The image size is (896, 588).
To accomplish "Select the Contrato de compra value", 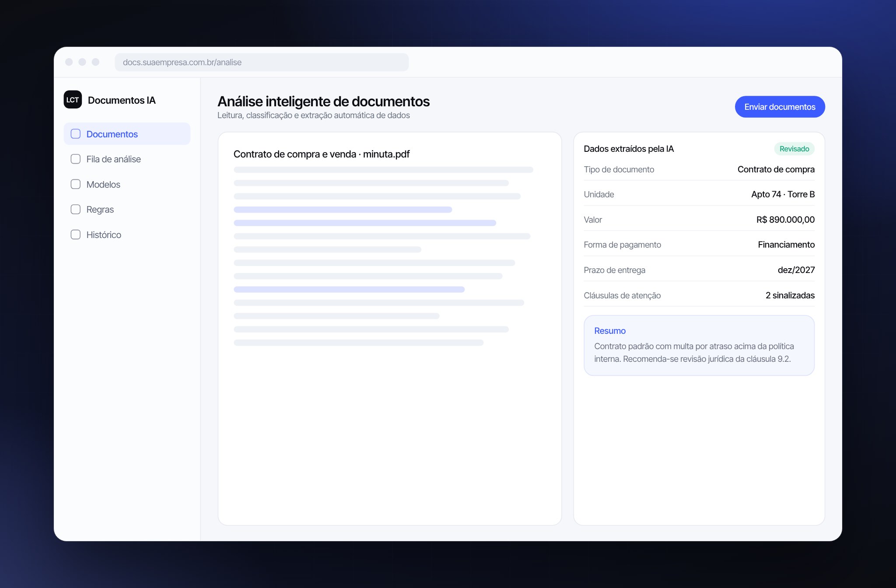I will 776,169.
